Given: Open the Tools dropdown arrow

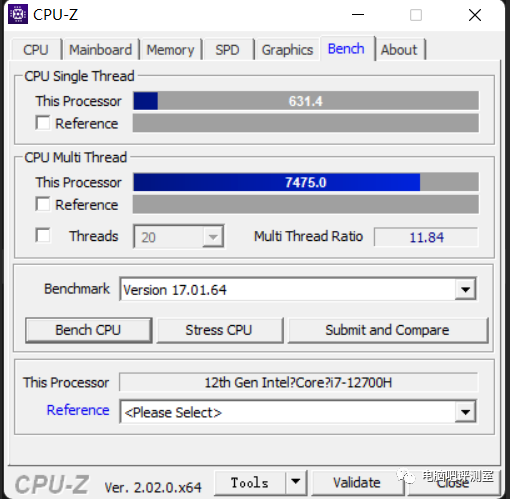Looking at the screenshot, I should 296,482.
